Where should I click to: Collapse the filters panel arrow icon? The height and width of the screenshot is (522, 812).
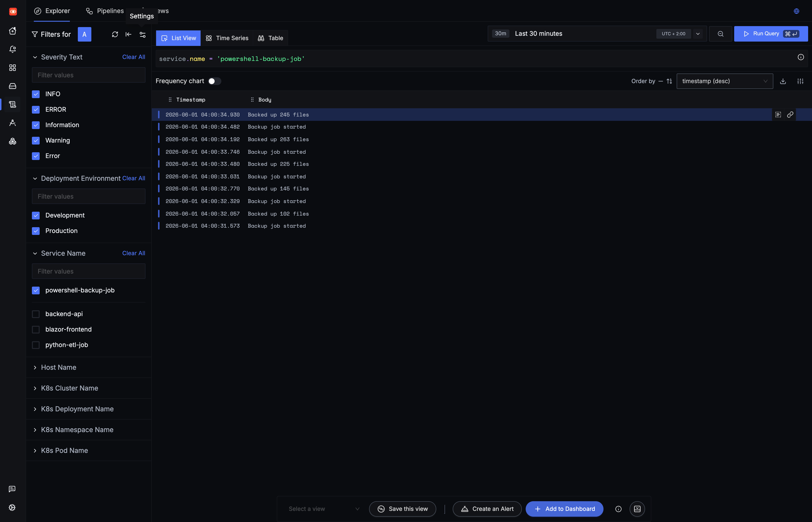pyautogui.click(x=128, y=34)
